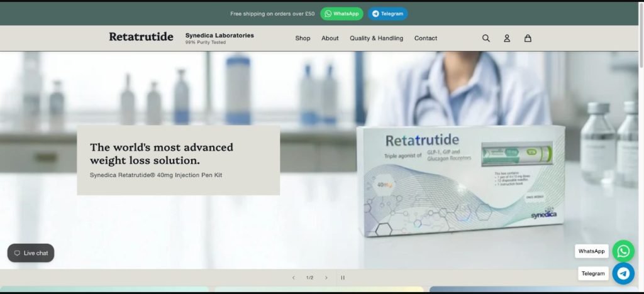Viewport: 644px width, 294px height.
Task: Open the search magnifier icon
Action: [486, 38]
